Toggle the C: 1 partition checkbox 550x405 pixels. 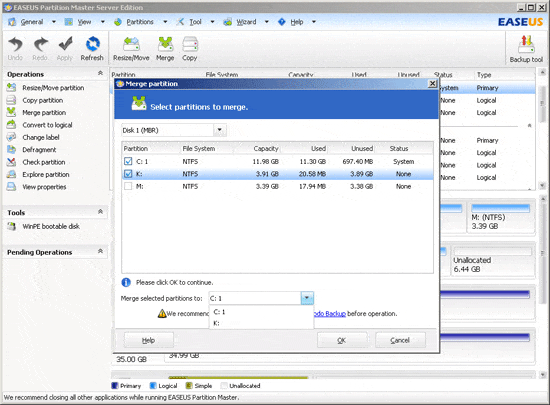[128, 161]
